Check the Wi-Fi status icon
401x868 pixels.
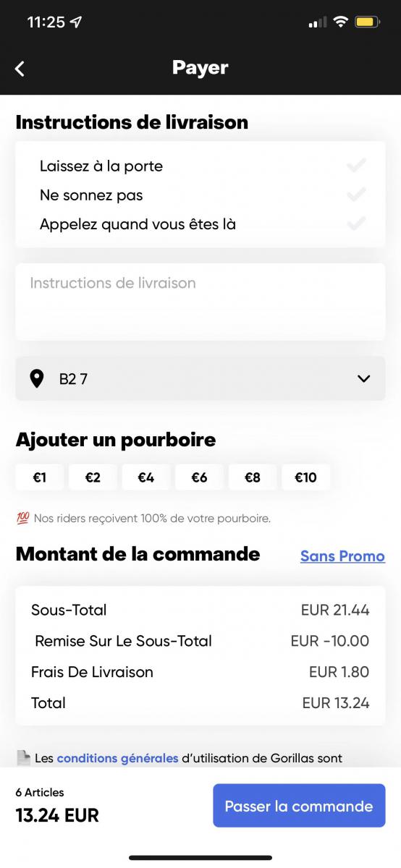click(340, 22)
